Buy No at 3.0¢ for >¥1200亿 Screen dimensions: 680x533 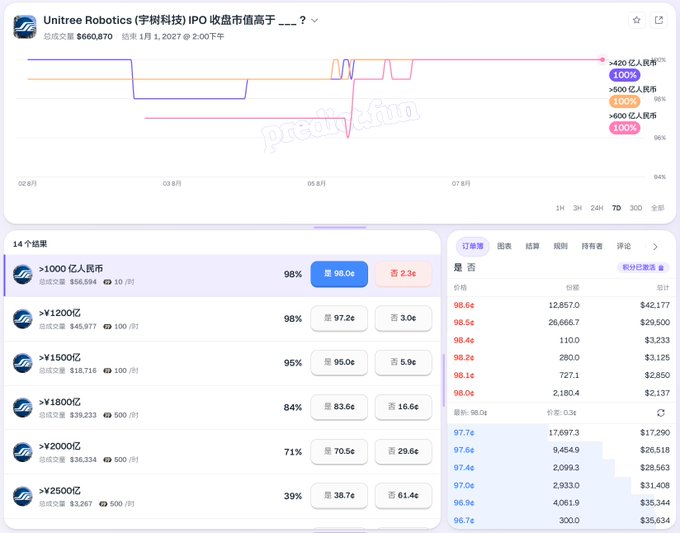click(x=403, y=318)
